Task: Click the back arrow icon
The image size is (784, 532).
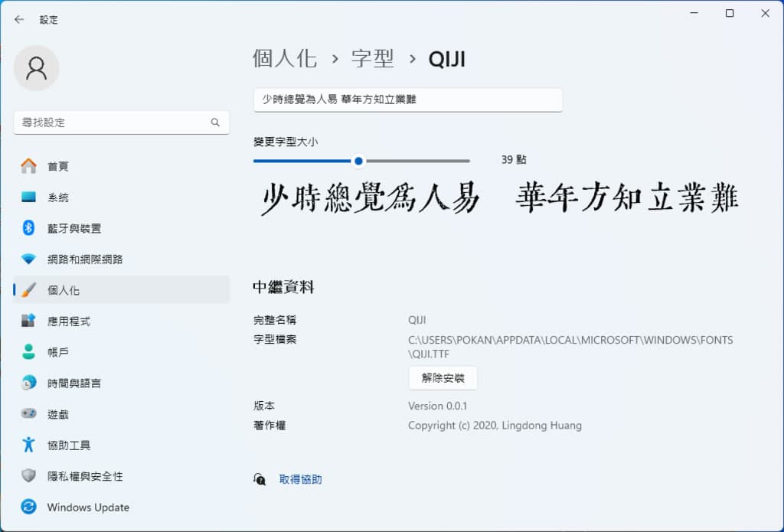Action: pyautogui.click(x=19, y=19)
